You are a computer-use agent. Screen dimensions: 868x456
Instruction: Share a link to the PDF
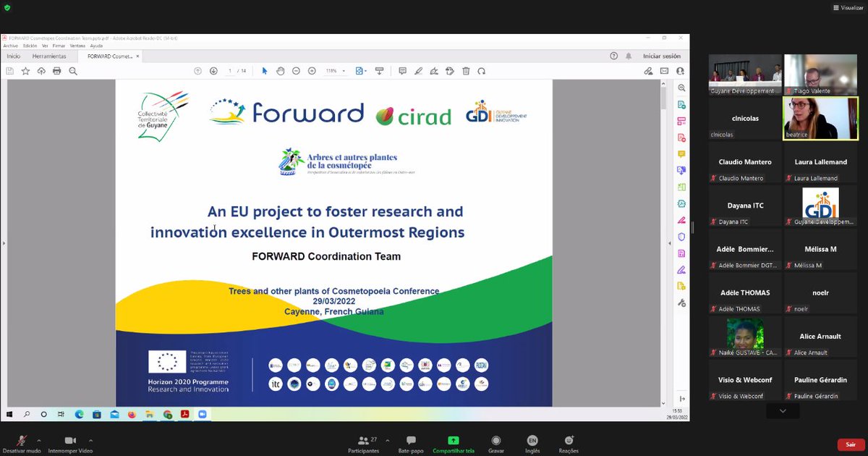(x=649, y=71)
